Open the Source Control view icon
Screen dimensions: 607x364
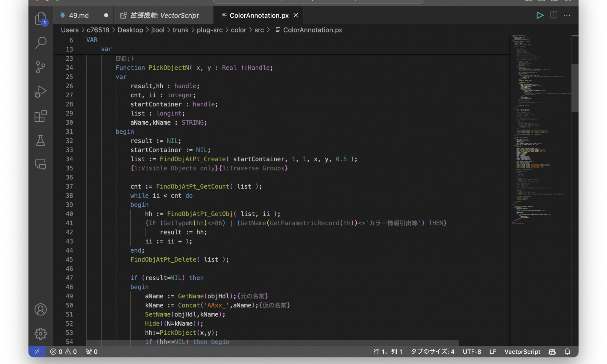click(x=40, y=67)
